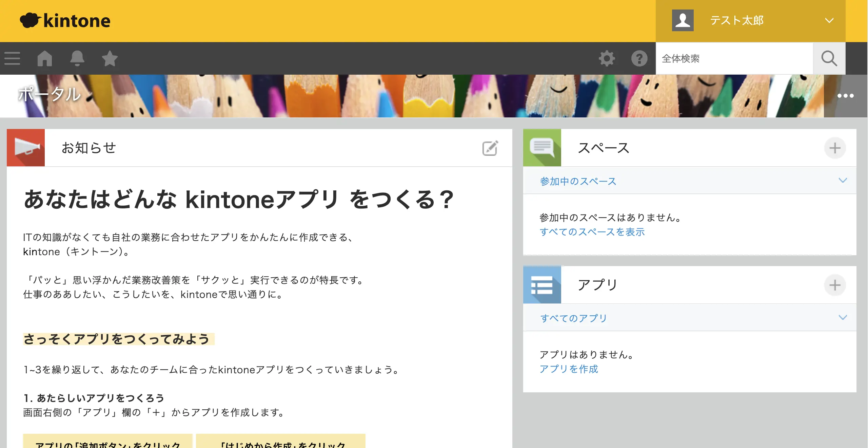The image size is (868, 448).
Task: Click the green スペース speech bubble icon
Action: (542, 148)
